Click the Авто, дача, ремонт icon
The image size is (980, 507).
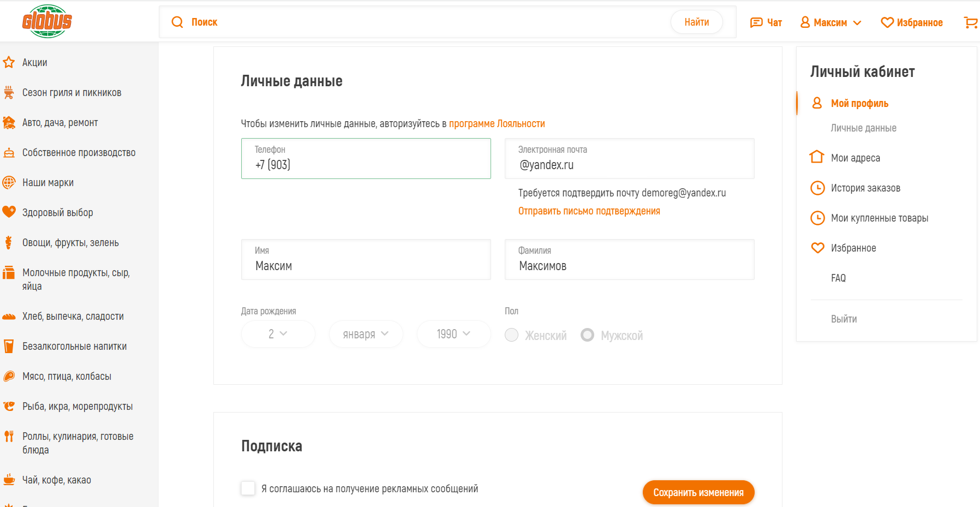[9, 122]
